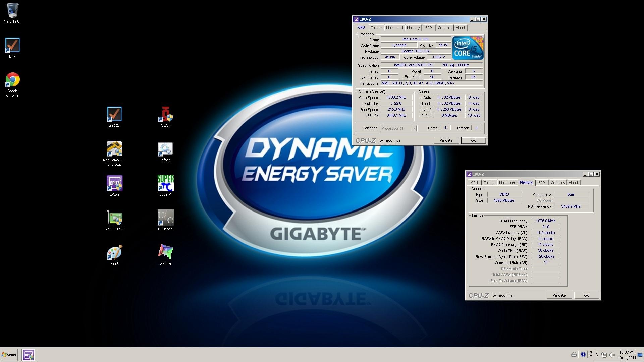Select Caches tab in lower CPU-Z window
The image size is (644, 362).
pos(489,183)
